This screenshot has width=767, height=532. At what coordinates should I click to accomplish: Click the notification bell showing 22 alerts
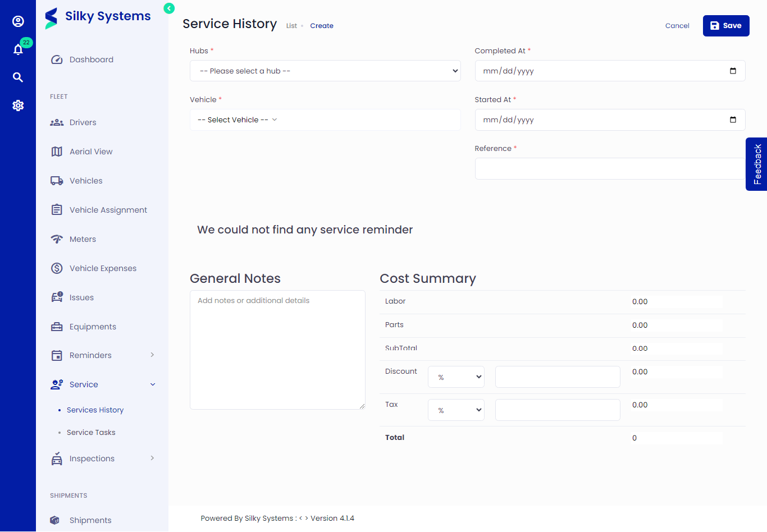(18, 49)
